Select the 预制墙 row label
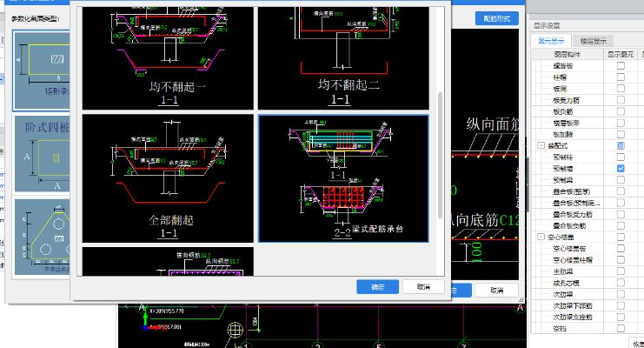The image size is (644, 348). (x=562, y=169)
